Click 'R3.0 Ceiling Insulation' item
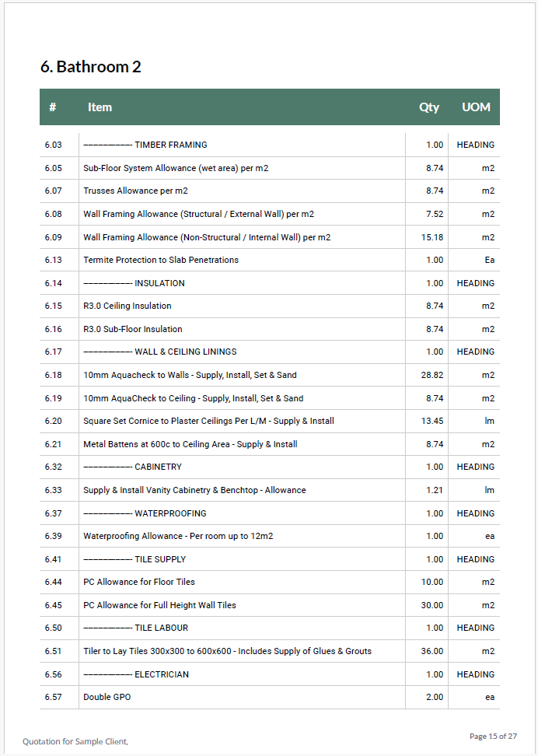 (128, 306)
